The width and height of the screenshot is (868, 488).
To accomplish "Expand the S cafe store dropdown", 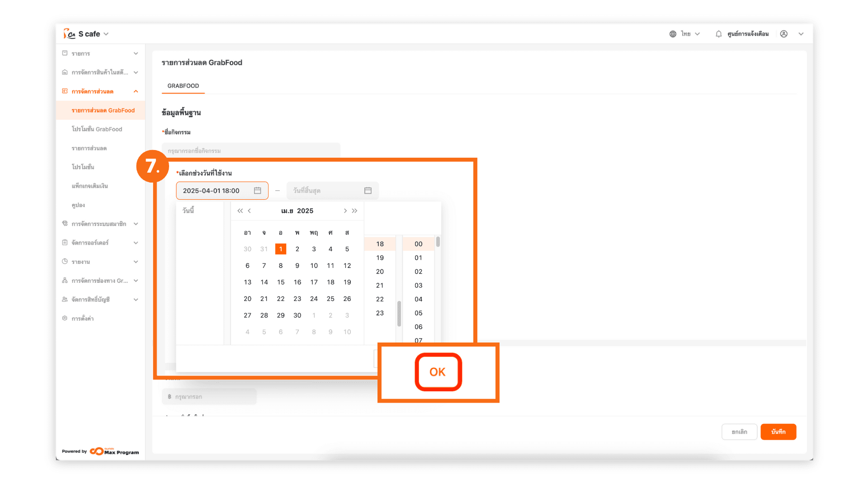I will [x=106, y=34].
